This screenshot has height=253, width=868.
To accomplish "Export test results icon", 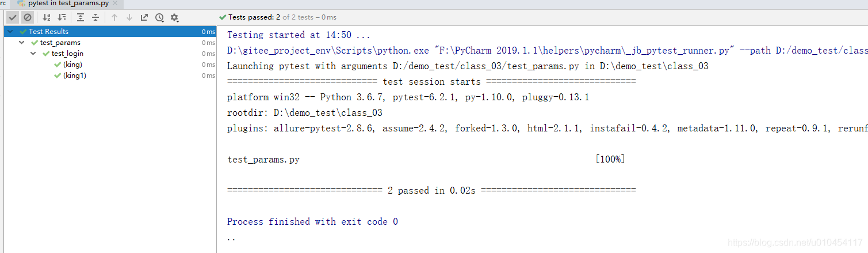I will tap(144, 17).
